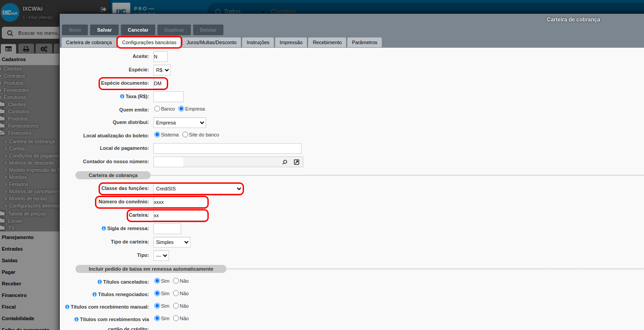
Task: Switch to Carteira de cobrança tab
Action: pos(89,42)
